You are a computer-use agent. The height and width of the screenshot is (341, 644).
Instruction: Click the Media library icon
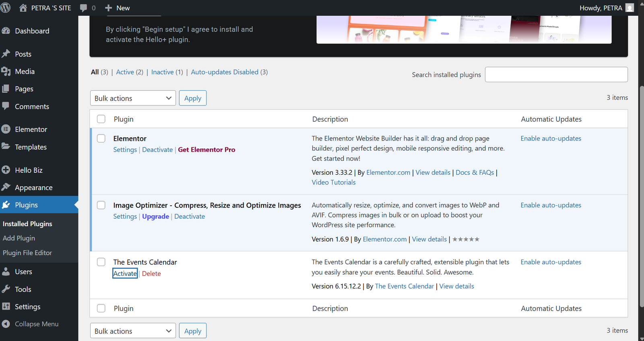[6, 71]
